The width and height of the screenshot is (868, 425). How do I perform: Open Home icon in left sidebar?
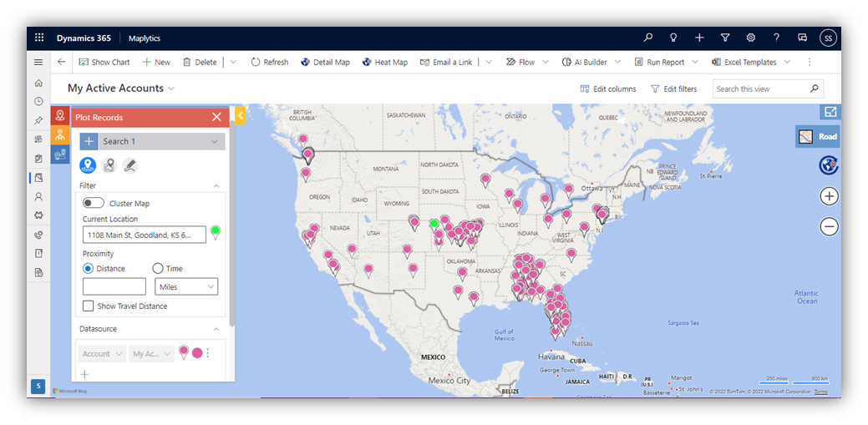38,83
